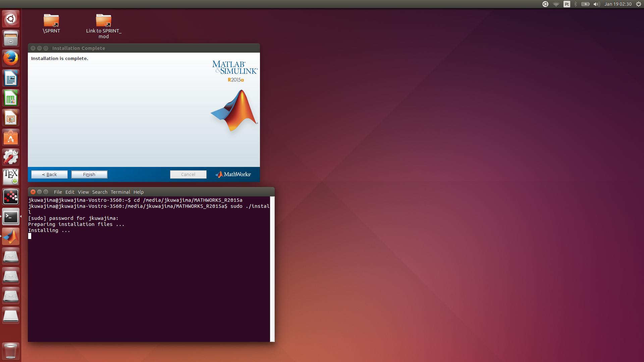
Task: Open the Ubuntu Dash search launcher
Action: 11,19
